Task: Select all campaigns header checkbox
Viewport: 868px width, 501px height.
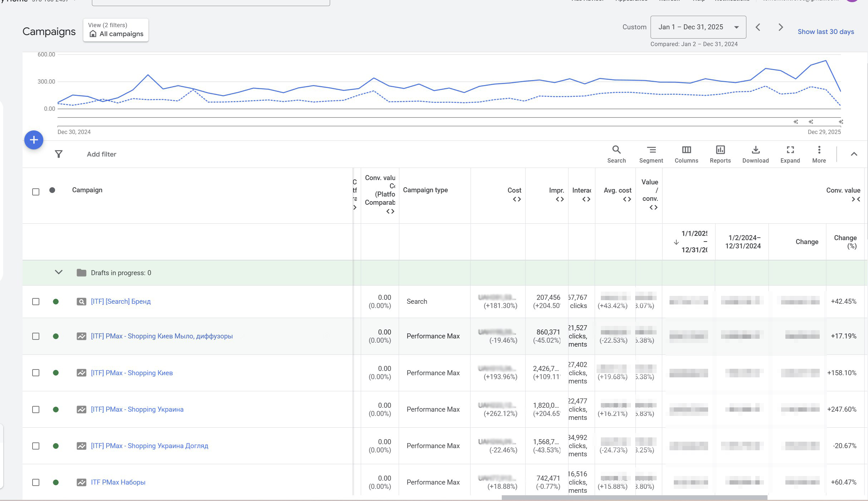Action: [36, 192]
